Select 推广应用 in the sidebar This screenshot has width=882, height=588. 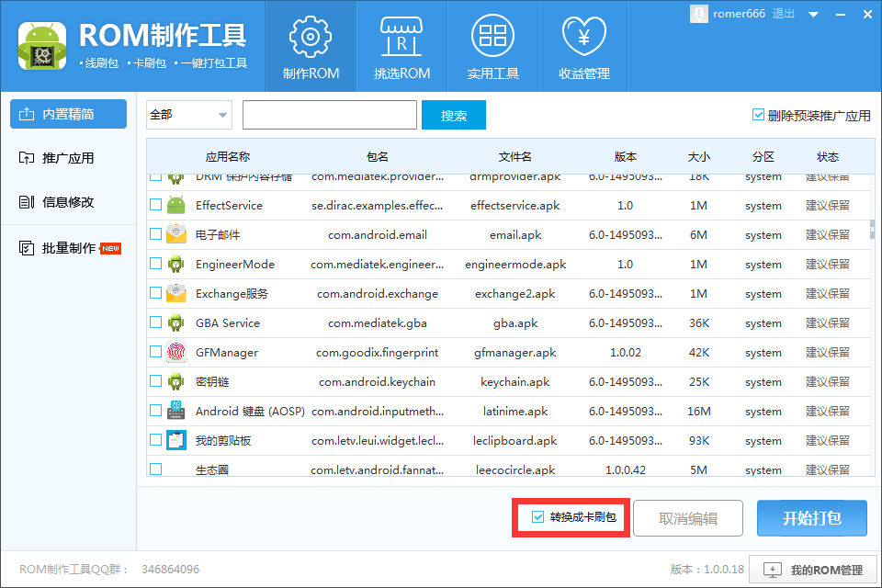(67, 158)
